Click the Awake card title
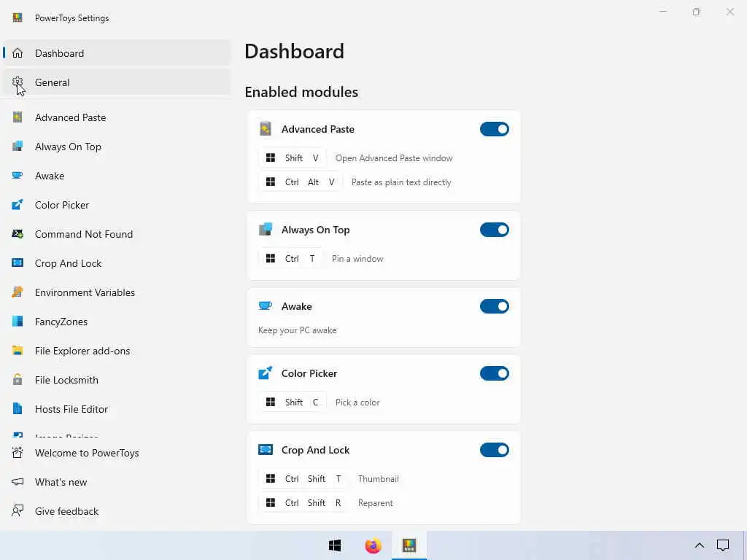747x560 pixels. coord(296,306)
